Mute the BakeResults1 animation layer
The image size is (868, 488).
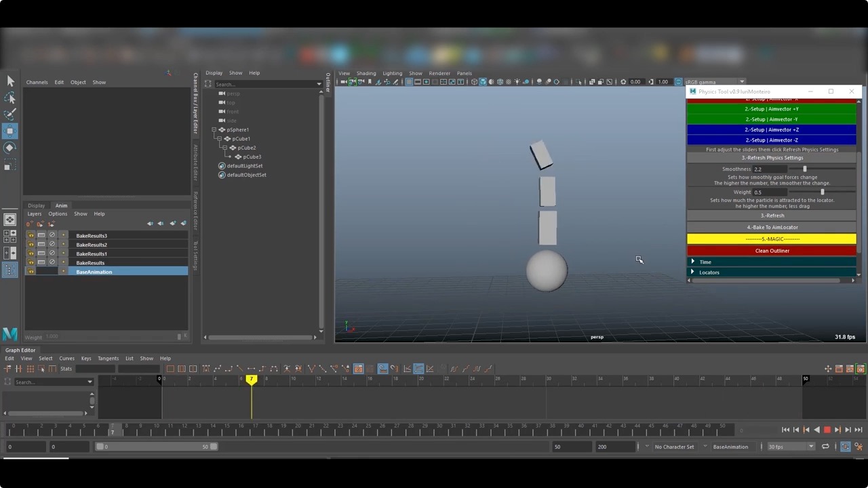(x=52, y=253)
